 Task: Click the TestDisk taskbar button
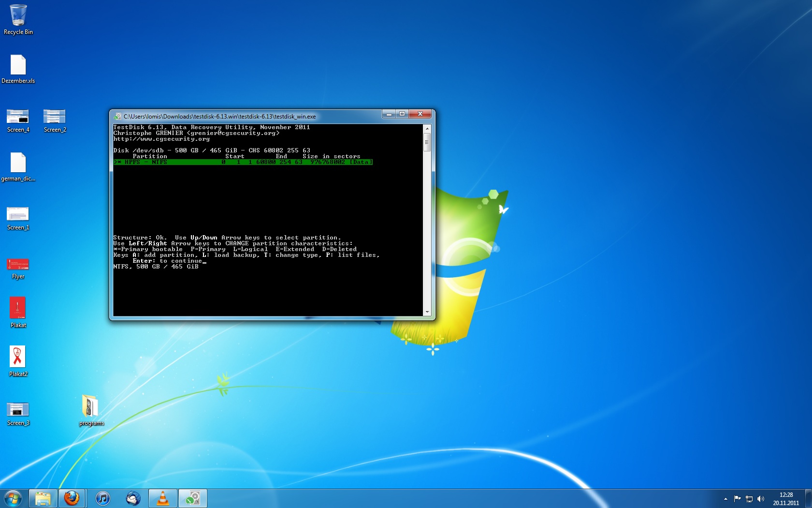[193, 498]
